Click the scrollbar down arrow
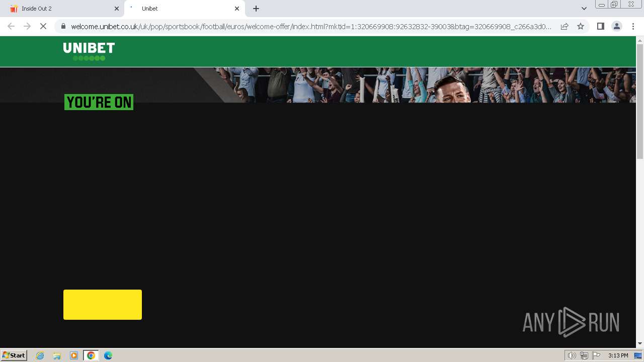The image size is (644, 362). point(640,343)
